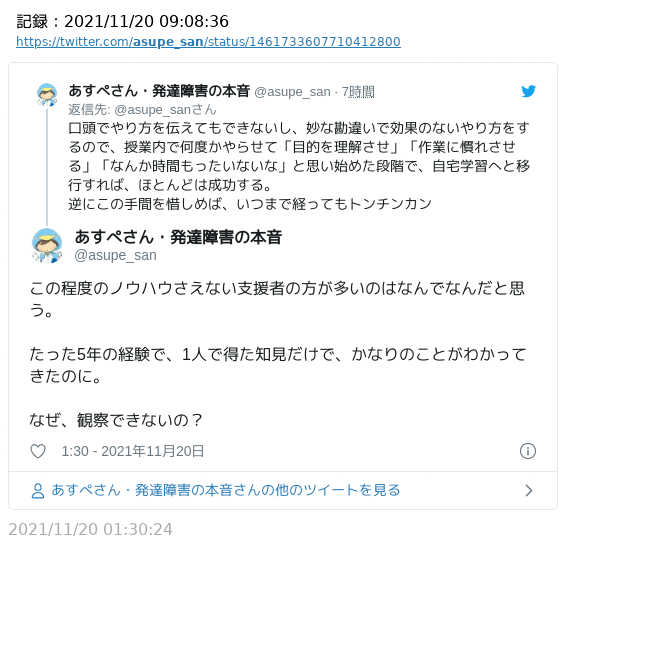
Task: Open the tweet info circle icon
Action: pos(528,451)
